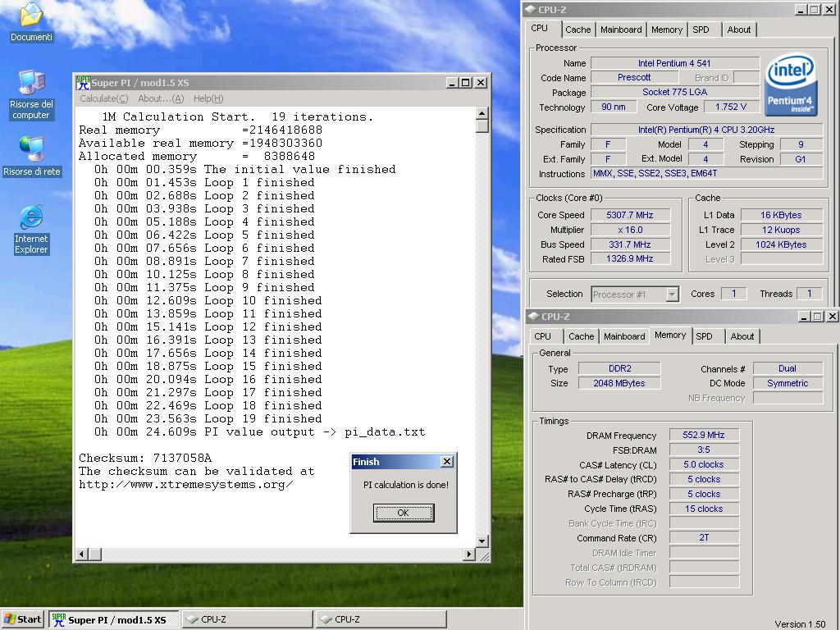The width and height of the screenshot is (840, 630).
Task: Click the processor name Intel Pentium 4 541
Action: [674, 62]
